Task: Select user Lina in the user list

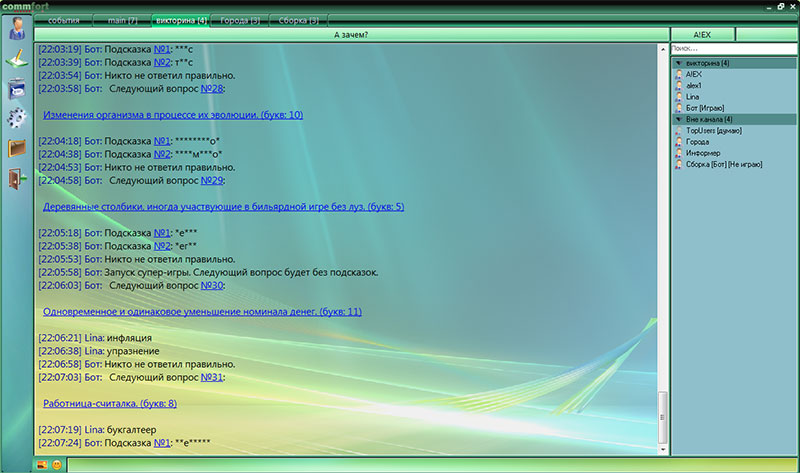Action: [x=694, y=96]
